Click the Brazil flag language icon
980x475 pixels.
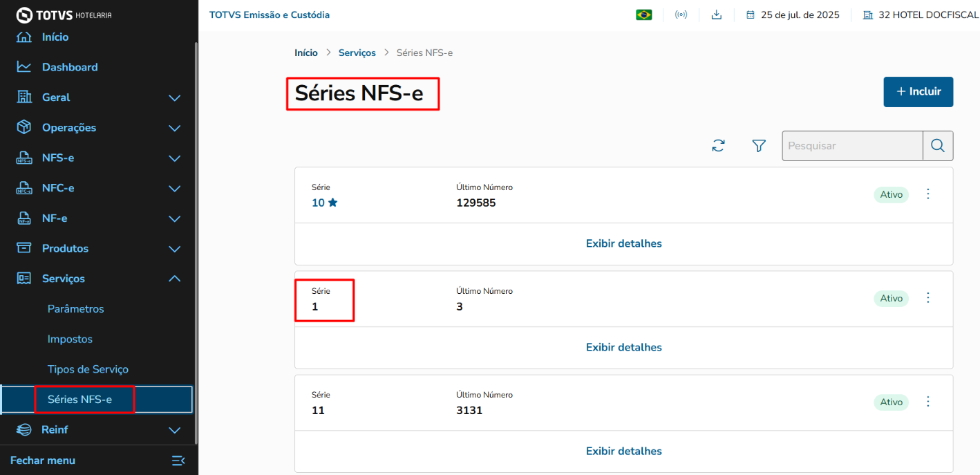click(x=644, y=15)
